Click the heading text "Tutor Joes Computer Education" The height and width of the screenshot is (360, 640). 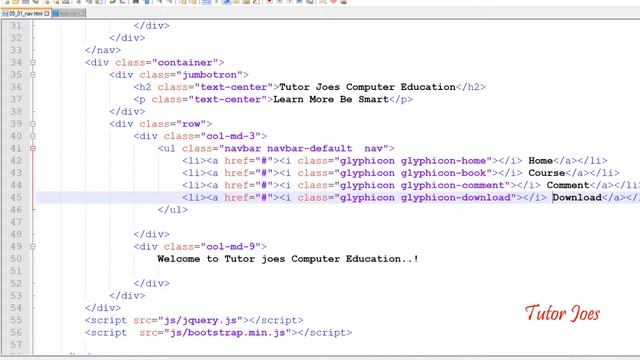367,87
